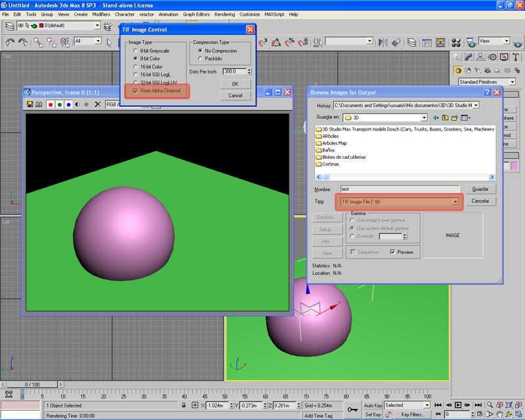Open the layer 0 (default) dropdown
The width and height of the screenshot is (525, 420).
pyautogui.click(x=97, y=26)
